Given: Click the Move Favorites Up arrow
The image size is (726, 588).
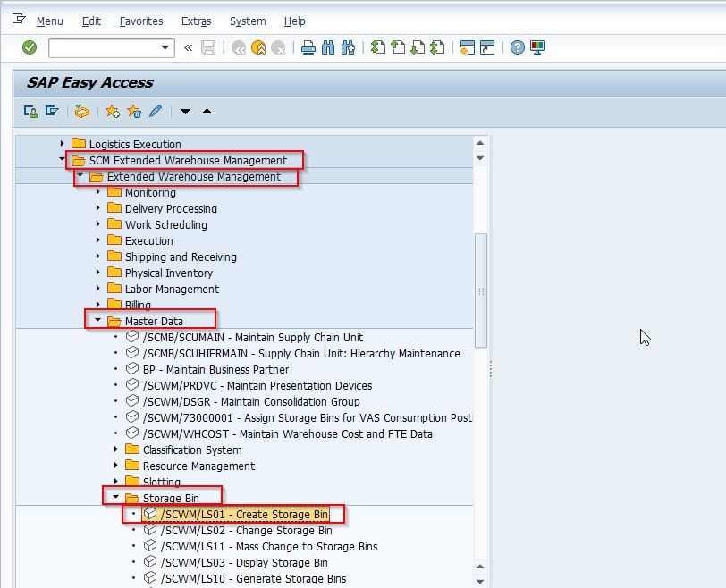Looking at the screenshot, I should (207, 111).
